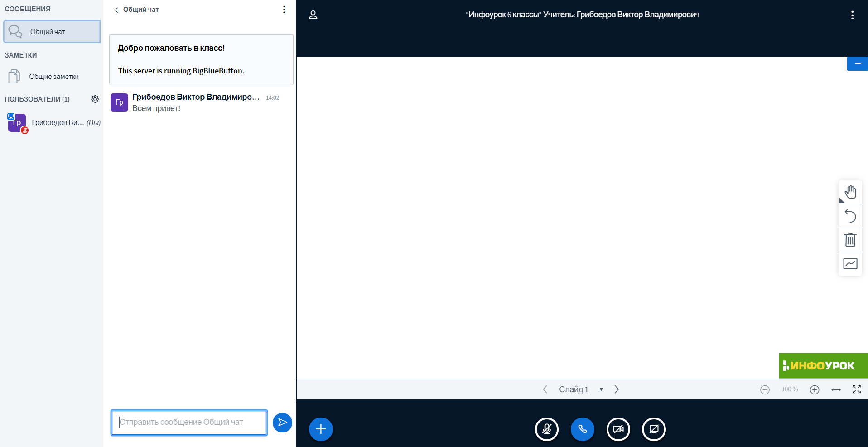Zoom out the presentation
Image resolution: width=868 pixels, height=447 pixels.
[765, 390]
